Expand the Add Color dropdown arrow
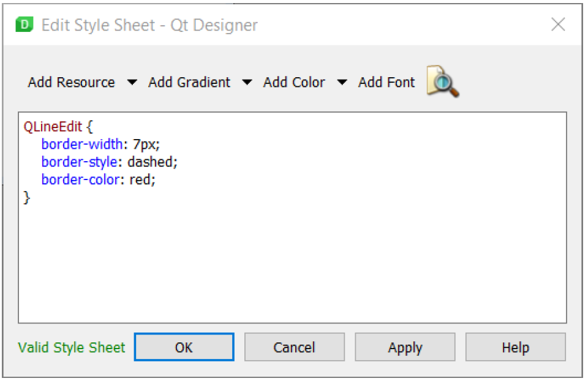Screen dimensions: 588x381 (x=342, y=82)
